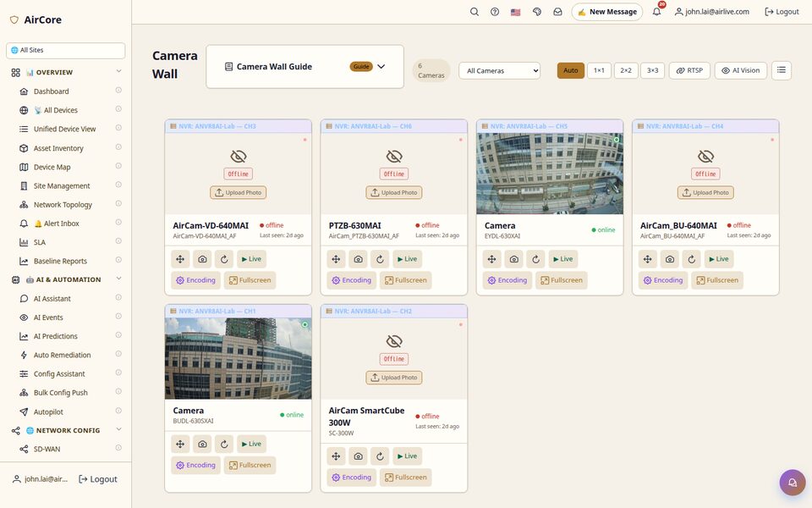Open Encoding settings for PTZB-630MAI

click(352, 280)
